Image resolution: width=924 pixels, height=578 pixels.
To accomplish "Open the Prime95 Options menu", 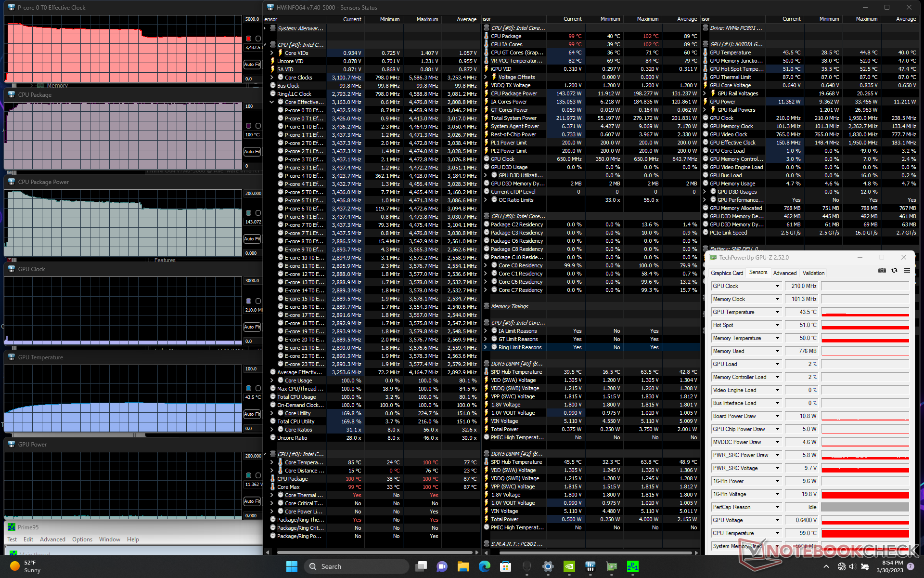I will [x=82, y=539].
